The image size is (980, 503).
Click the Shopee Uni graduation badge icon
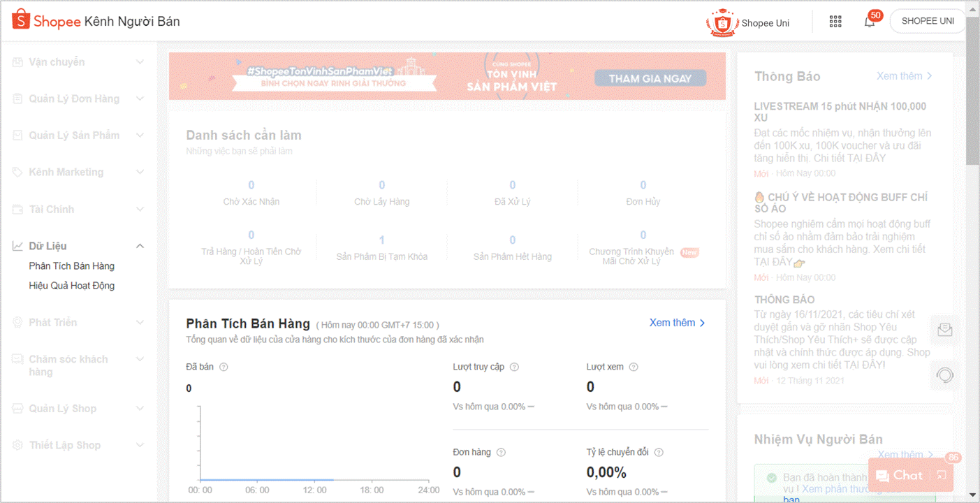coord(722,22)
